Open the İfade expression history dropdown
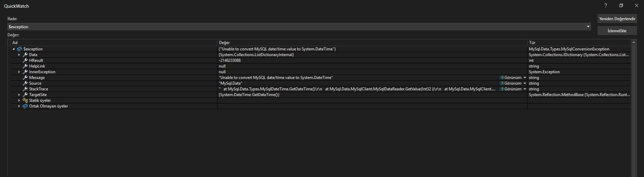 pyautogui.click(x=588, y=27)
